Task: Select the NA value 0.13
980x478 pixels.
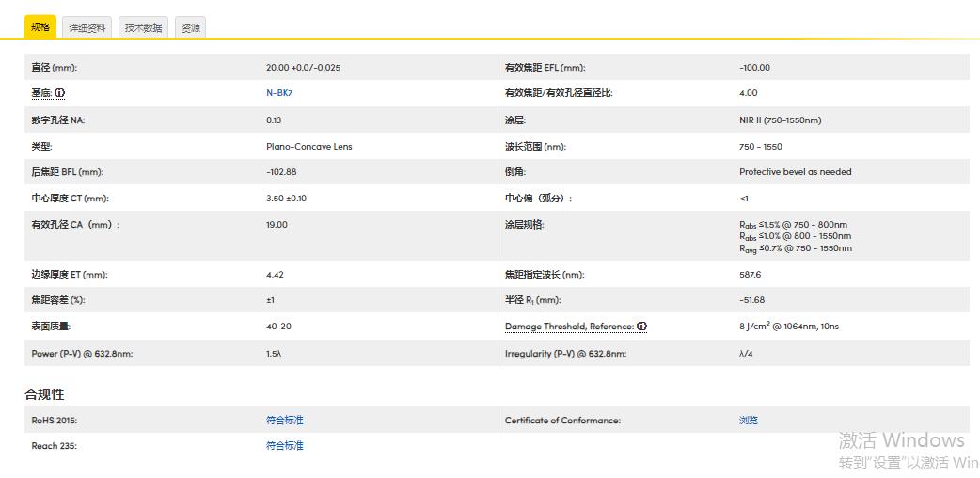Action: [x=274, y=120]
